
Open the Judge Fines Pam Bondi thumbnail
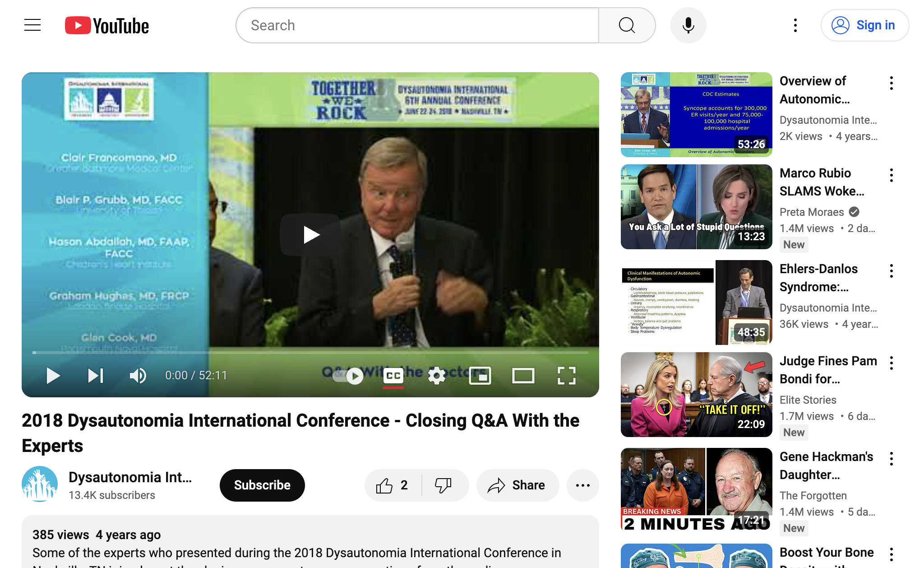[x=697, y=395]
